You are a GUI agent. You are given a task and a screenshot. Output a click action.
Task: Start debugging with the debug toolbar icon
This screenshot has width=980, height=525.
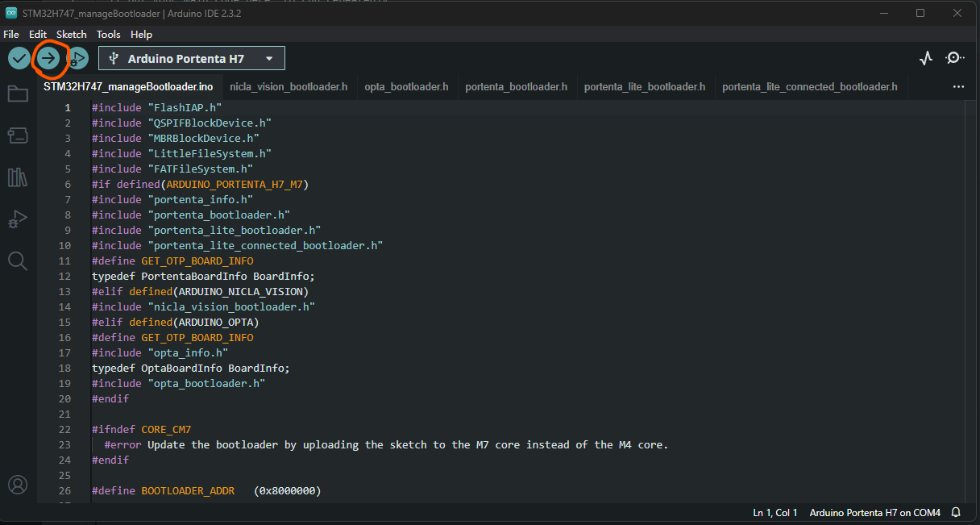78,58
